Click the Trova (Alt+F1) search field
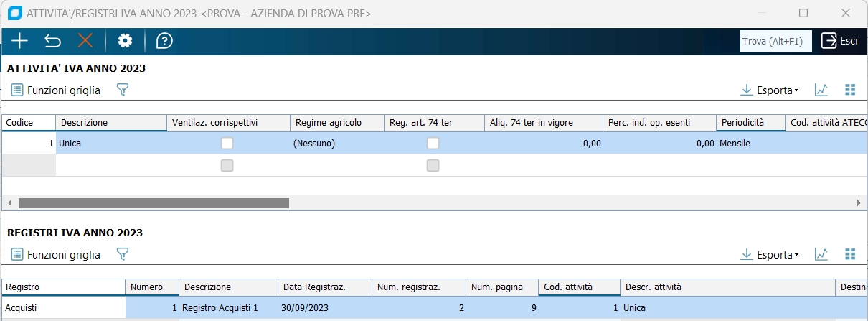 click(x=775, y=41)
